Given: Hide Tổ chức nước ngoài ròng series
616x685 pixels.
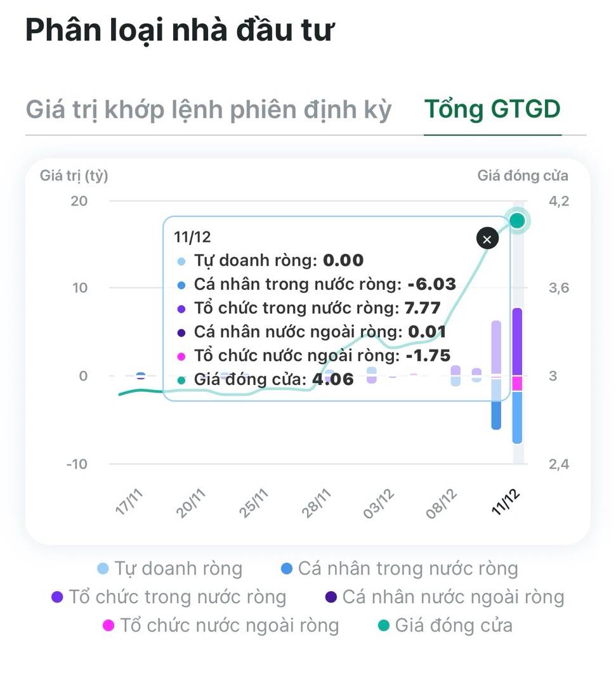Looking at the screenshot, I should pos(221,626).
